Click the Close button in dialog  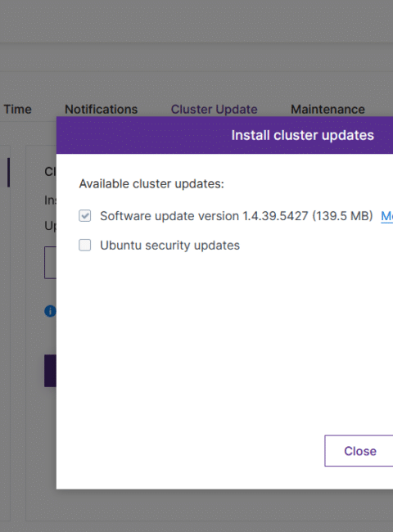[359, 451]
